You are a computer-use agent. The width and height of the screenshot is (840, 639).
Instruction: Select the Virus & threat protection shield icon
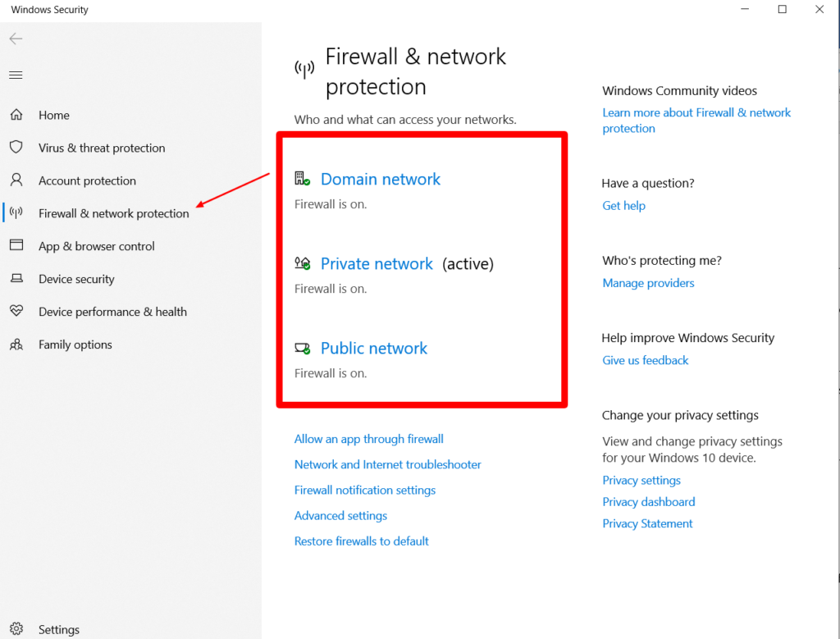(17, 148)
